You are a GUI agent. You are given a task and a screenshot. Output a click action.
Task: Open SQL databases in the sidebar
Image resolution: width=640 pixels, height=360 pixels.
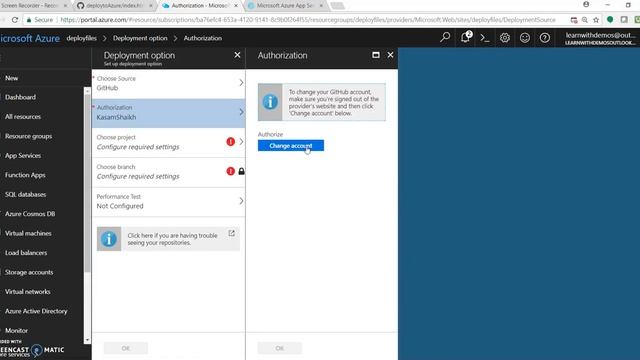click(x=25, y=194)
